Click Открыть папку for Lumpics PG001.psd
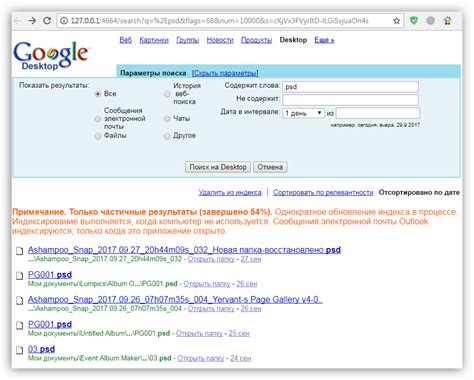 coord(207,284)
